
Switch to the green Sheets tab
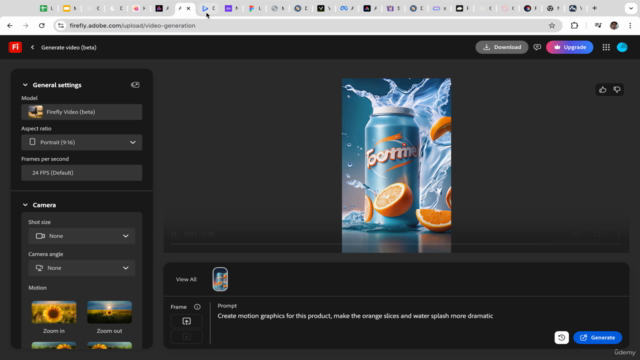[x=43, y=8]
